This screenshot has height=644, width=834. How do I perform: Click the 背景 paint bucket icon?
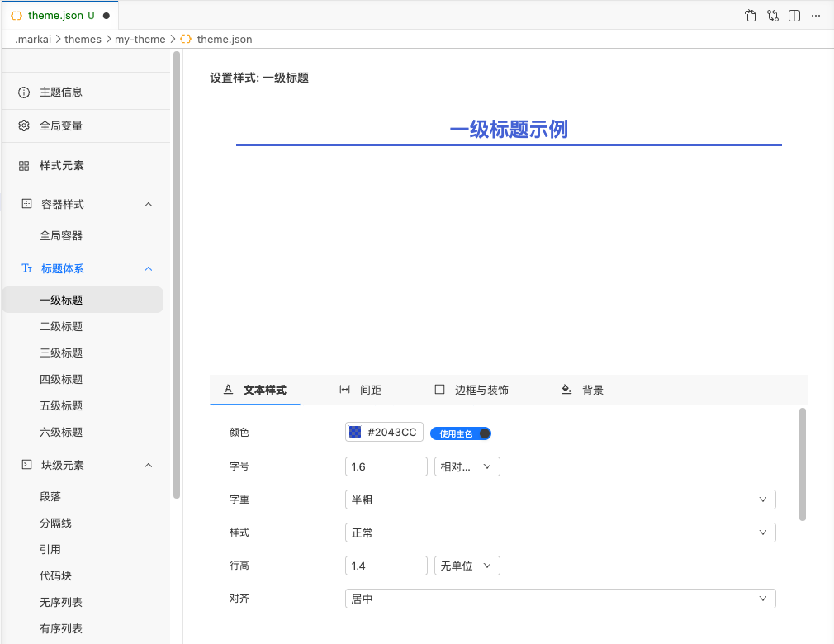[566, 390]
